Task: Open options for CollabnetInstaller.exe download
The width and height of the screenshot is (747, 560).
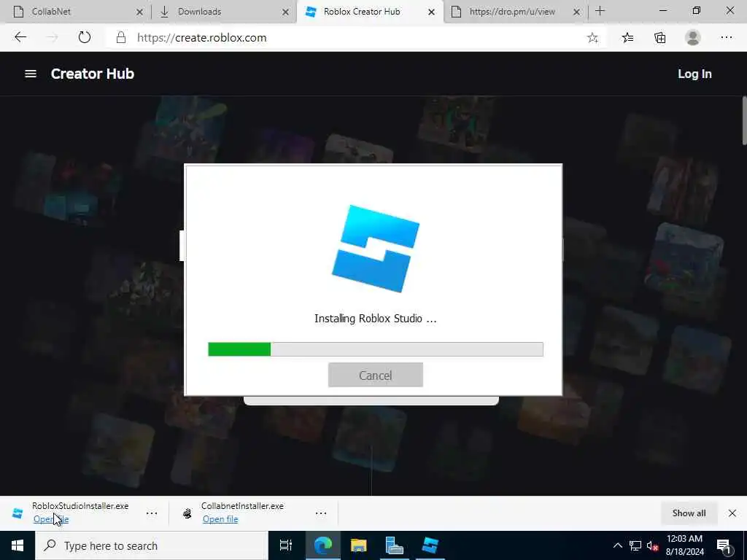Action: click(x=321, y=513)
